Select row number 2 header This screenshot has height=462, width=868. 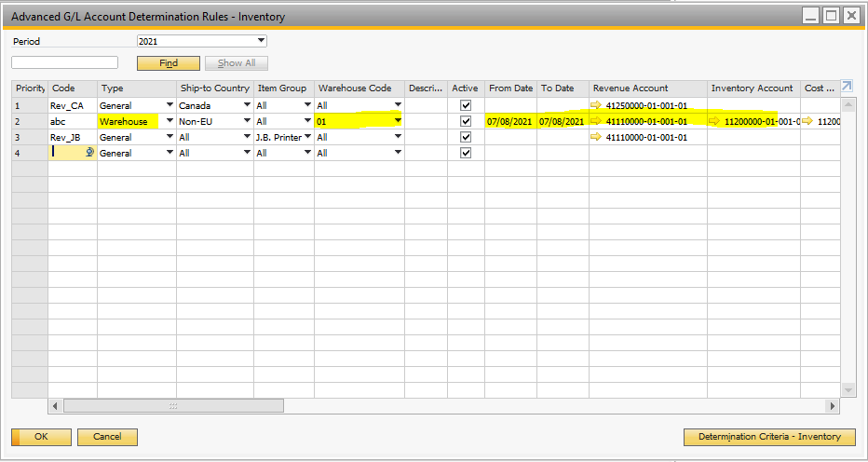click(x=30, y=121)
